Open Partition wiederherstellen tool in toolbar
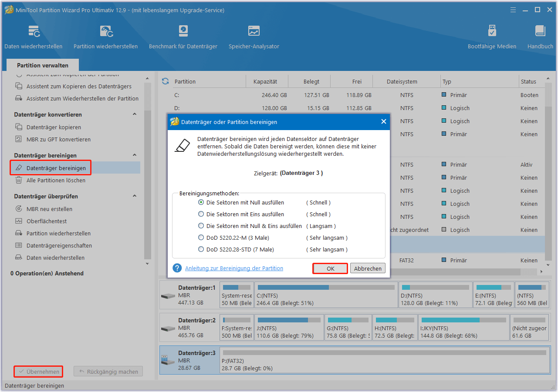 pos(105,37)
